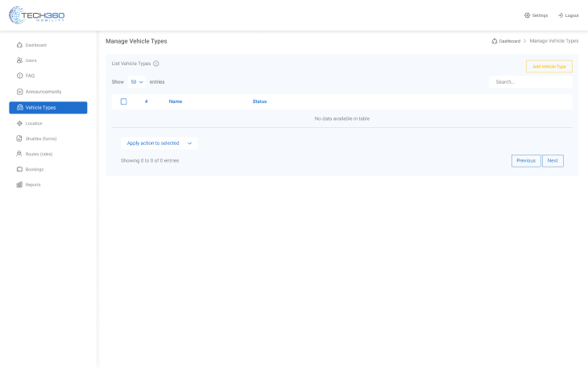The image size is (588, 368).
Task: Navigate to Location in sidebar
Action: pos(48,123)
